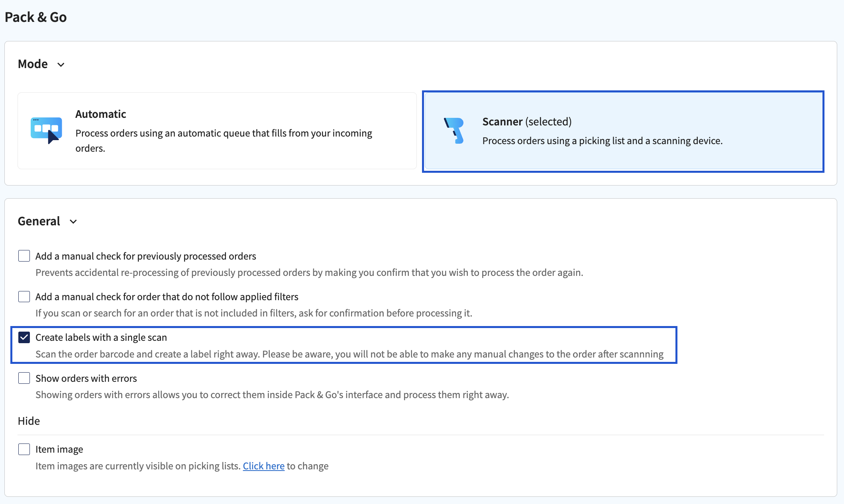Open the Click here link
This screenshot has width=844, height=504.
(x=264, y=466)
